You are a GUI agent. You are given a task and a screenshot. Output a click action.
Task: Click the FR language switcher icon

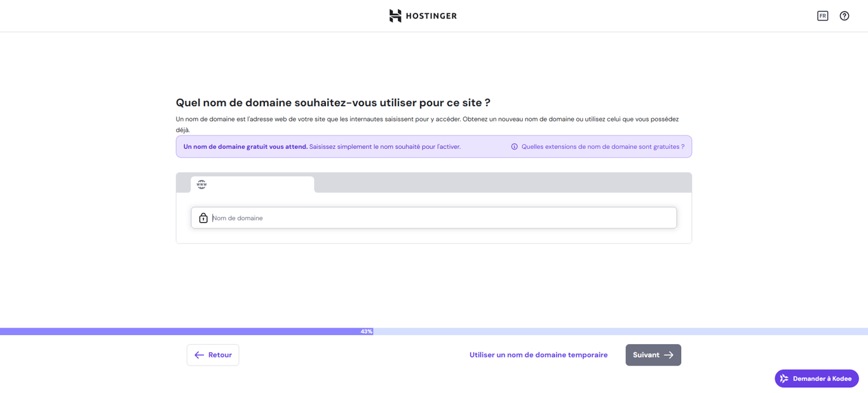(822, 15)
